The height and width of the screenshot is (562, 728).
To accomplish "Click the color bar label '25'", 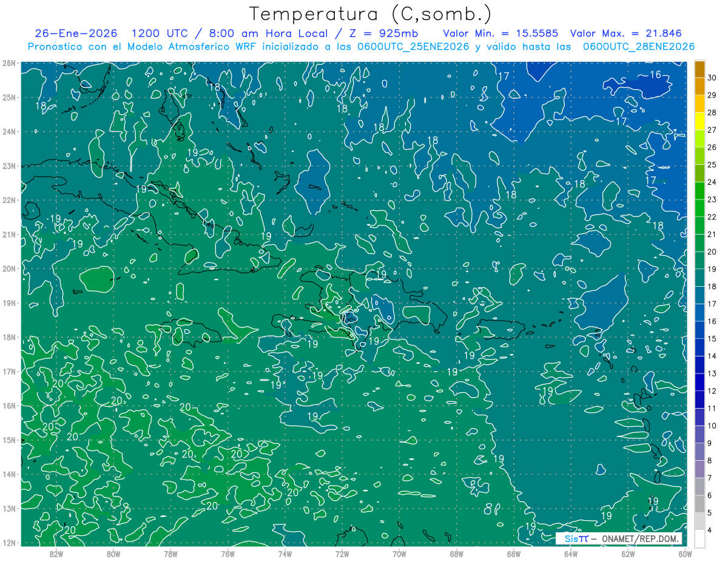I will pos(712,165).
